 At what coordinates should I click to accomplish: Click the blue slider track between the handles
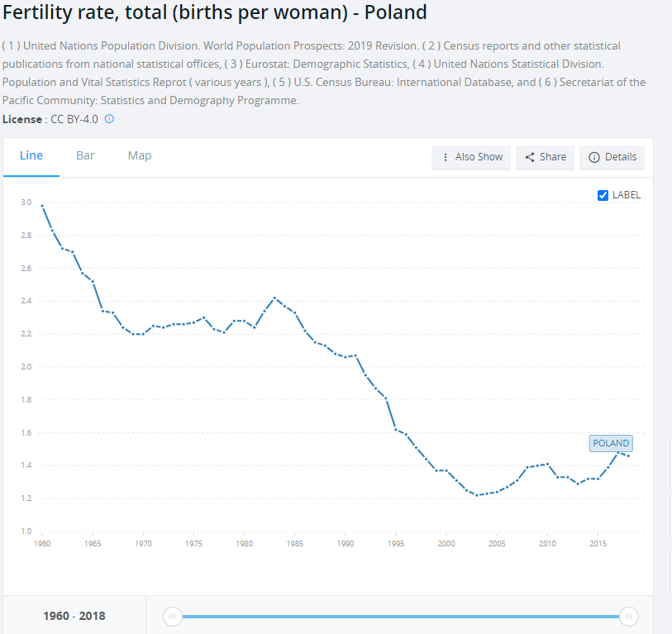[400, 616]
